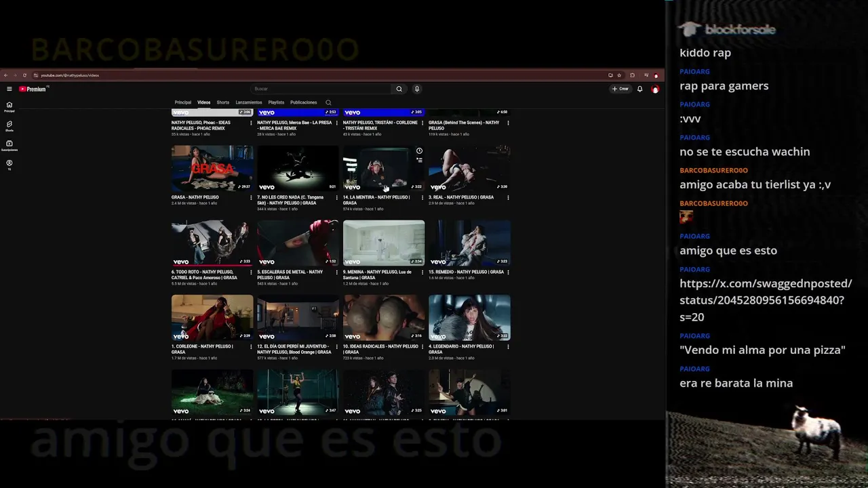Open the LA PRESA - MERCA BAE REMIX title
This screenshot has height=488, width=868.
tap(294, 125)
